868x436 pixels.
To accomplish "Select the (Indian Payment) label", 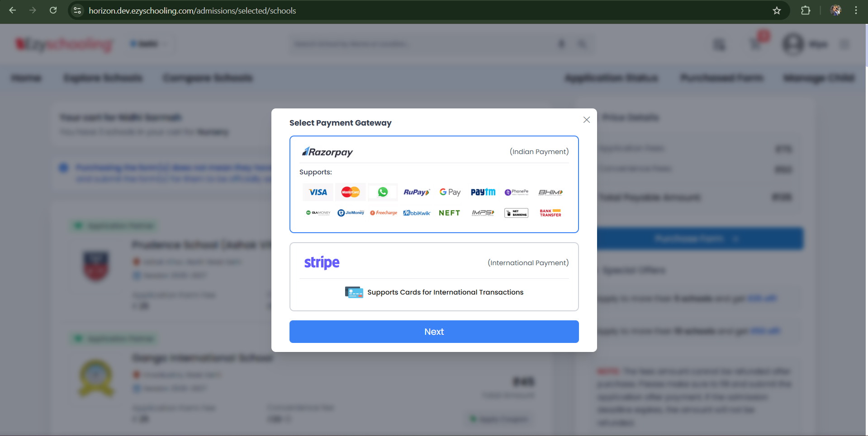I will coord(539,152).
